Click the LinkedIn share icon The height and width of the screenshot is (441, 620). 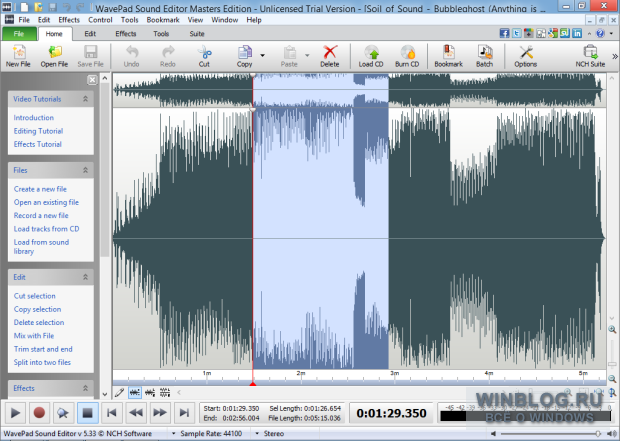click(x=577, y=33)
